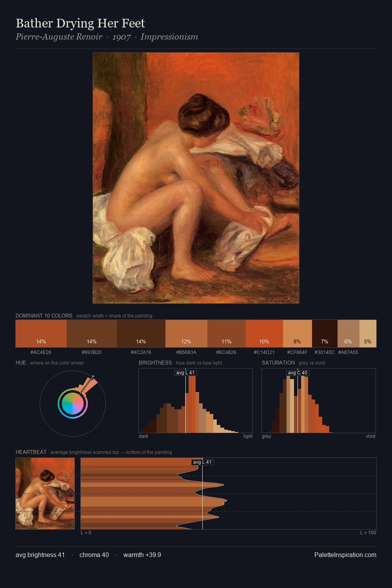This screenshot has width=392, height=588.
Task: Click the 5% pale tan swatch
Action: (x=368, y=334)
